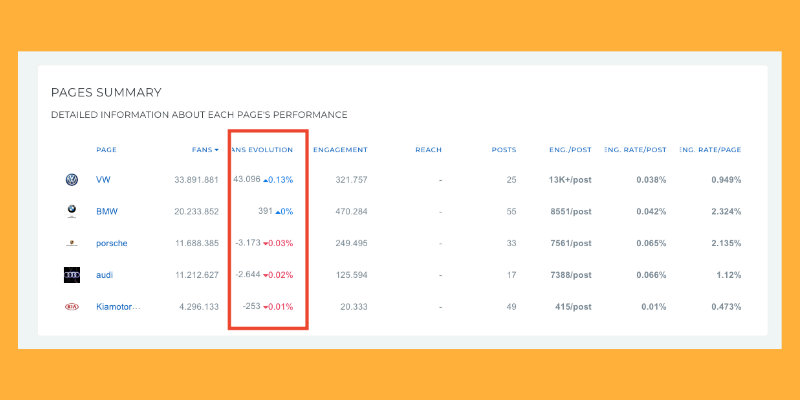Sort by the ENG. RATE/PAGE column header

pos(710,150)
